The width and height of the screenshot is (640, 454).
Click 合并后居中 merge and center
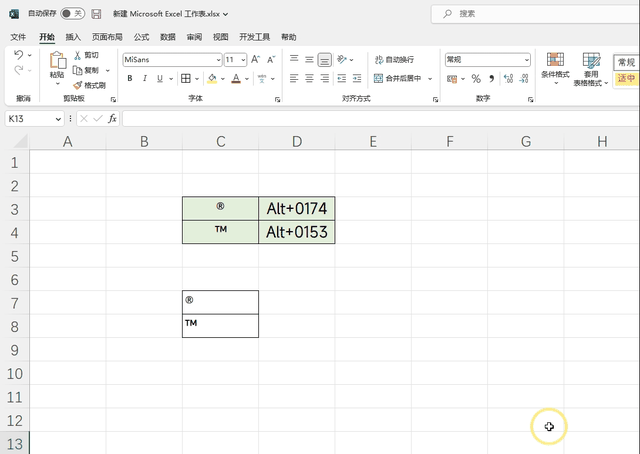pos(398,78)
